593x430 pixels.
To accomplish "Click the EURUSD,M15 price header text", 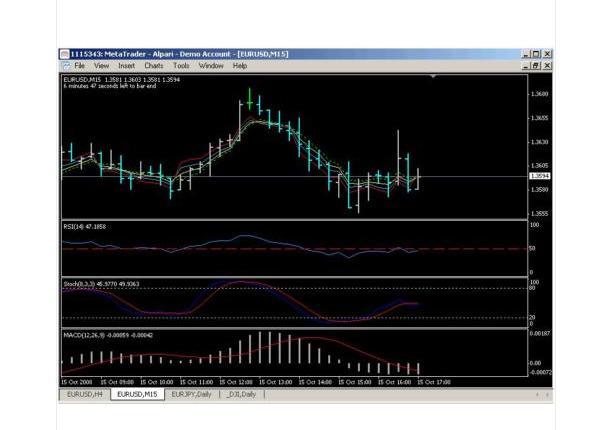I will pos(121,80).
